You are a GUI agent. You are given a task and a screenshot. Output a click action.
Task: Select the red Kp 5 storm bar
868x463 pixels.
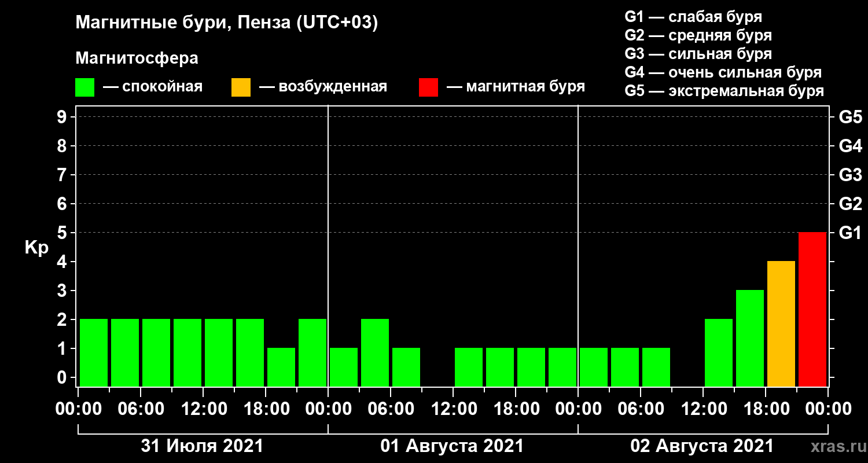coord(812,309)
